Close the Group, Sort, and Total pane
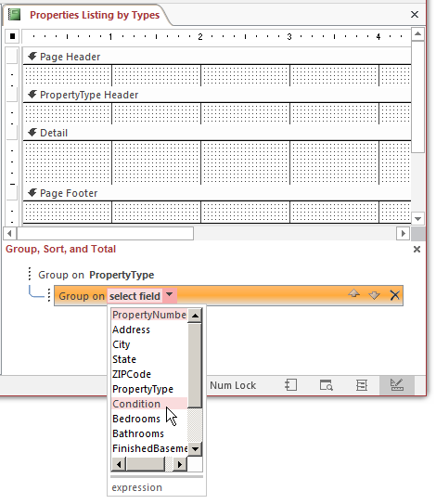Image resolution: width=436 pixels, height=504 pixels. point(417,249)
